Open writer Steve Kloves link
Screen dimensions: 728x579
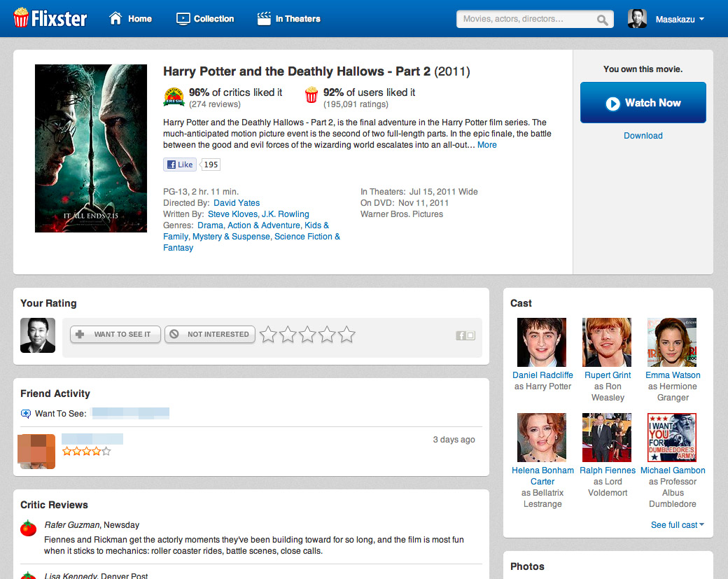click(x=232, y=214)
